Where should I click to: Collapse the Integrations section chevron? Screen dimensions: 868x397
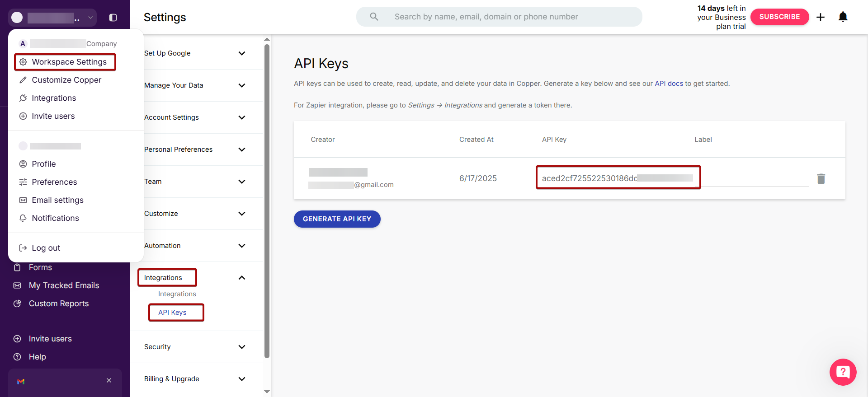coord(242,278)
